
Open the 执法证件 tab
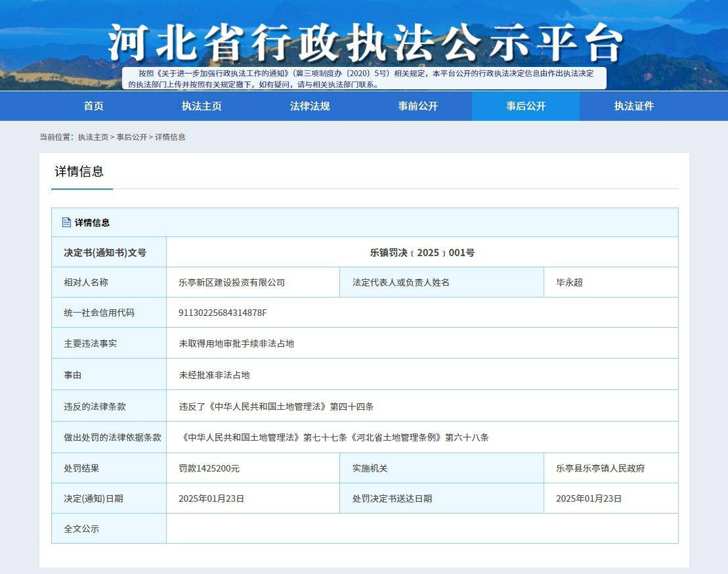pyautogui.click(x=633, y=106)
